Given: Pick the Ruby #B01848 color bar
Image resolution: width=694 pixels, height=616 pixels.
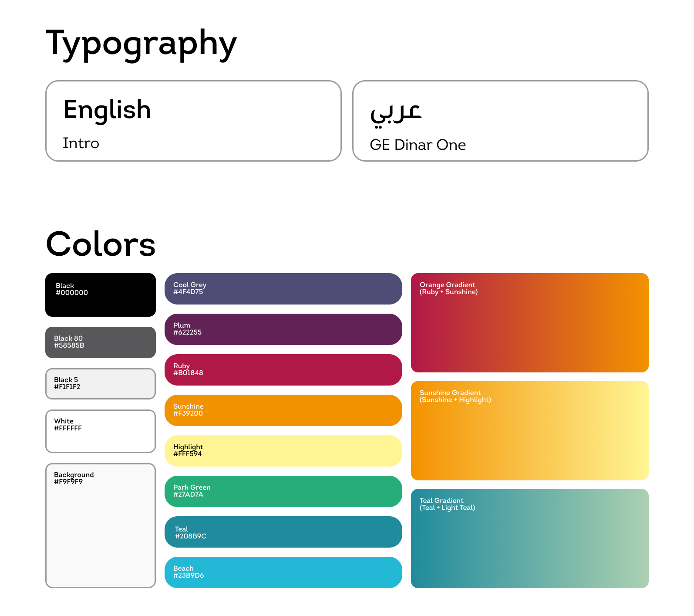Looking at the screenshot, I should click(x=283, y=370).
